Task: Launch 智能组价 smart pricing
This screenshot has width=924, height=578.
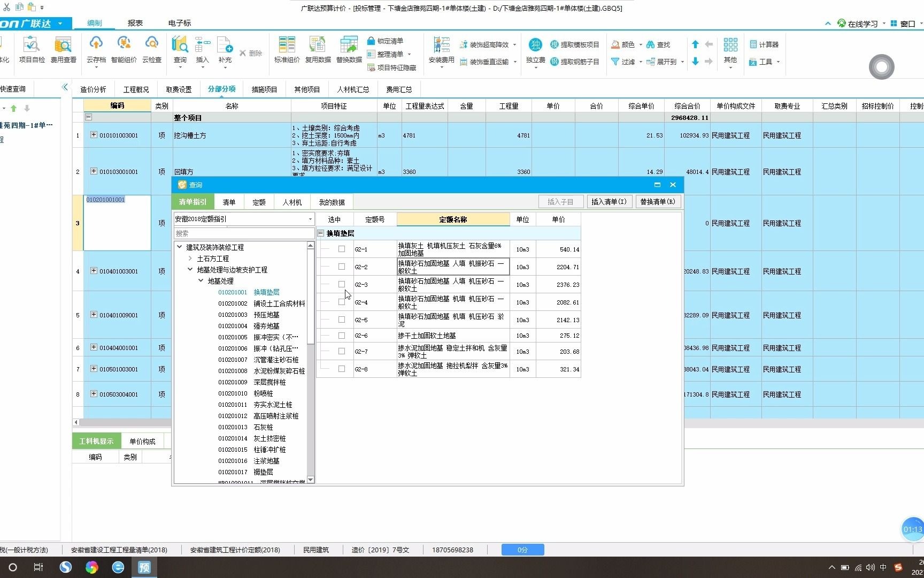Action: pos(124,50)
